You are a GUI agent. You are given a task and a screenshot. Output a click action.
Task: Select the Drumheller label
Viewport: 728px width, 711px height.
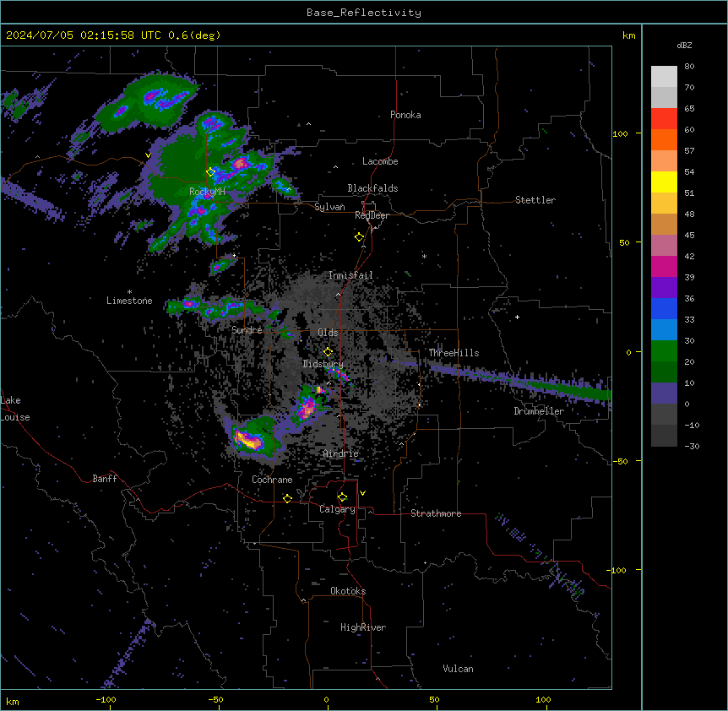[539, 411]
